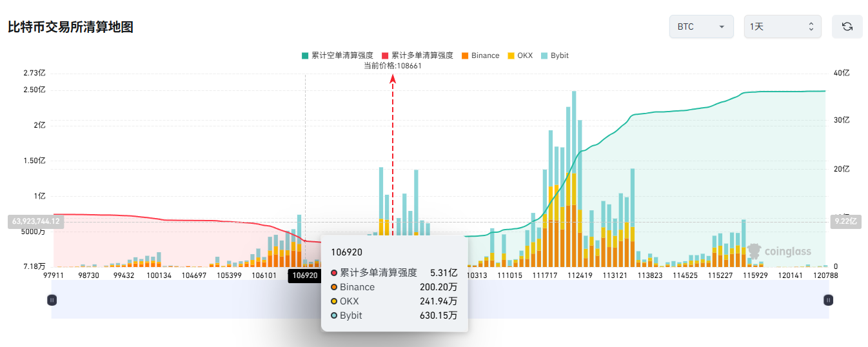Click the coinglass watermark logo

tap(780, 251)
